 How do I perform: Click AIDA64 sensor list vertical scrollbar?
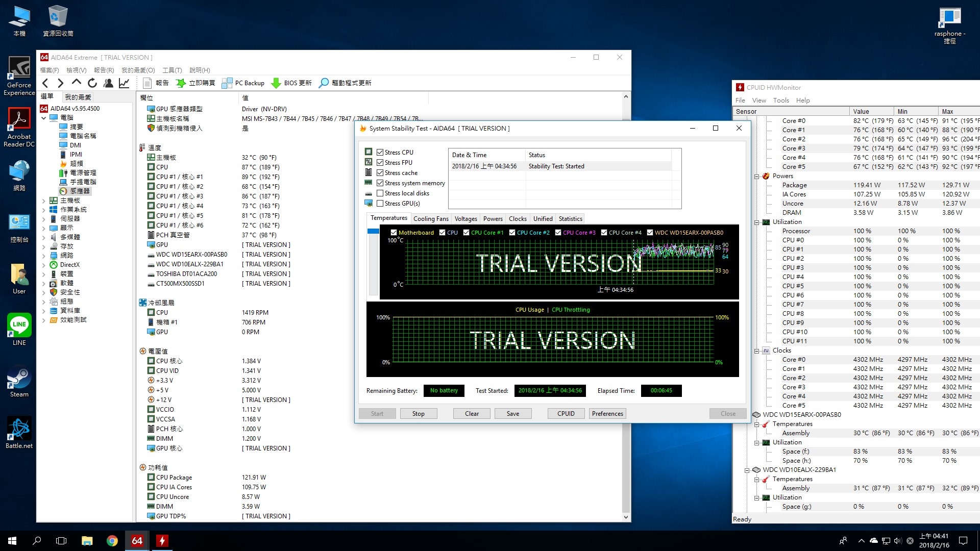coord(626,306)
